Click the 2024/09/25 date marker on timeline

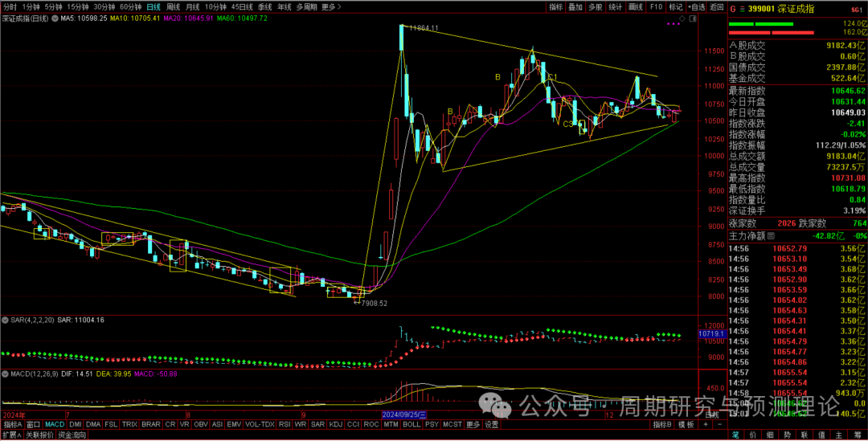pyautogui.click(x=403, y=414)
